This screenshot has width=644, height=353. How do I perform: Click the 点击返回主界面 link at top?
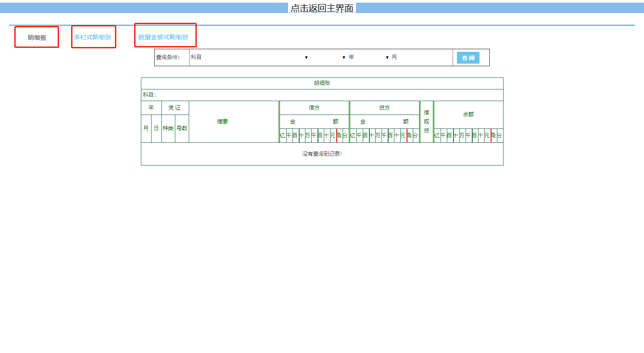tap(322, 8)
